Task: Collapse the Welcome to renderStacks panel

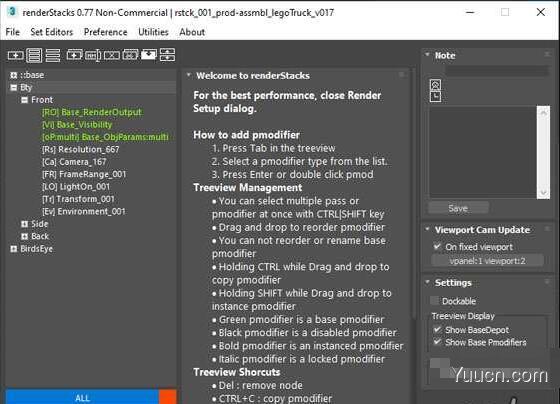Action: click(x=189, y=75)
